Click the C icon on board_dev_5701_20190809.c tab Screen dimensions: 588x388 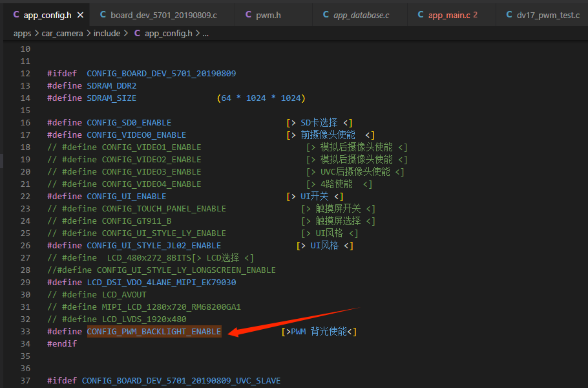[x=103, y=15]
